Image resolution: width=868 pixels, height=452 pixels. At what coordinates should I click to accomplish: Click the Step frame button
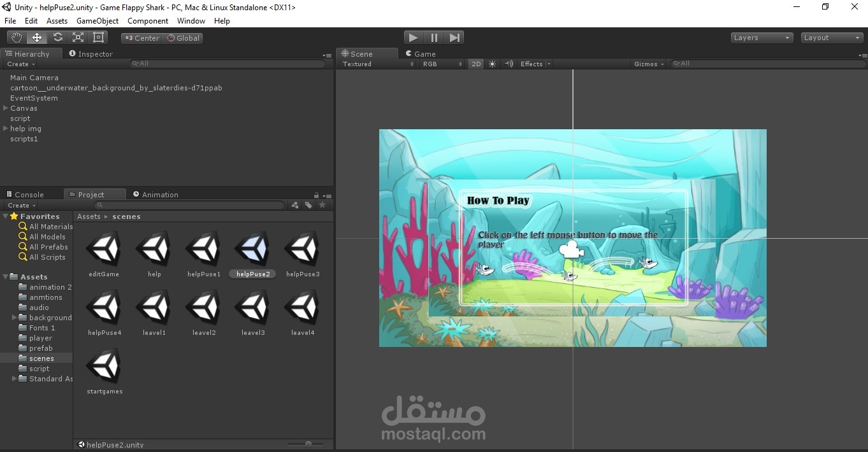(x=454, y=38)
